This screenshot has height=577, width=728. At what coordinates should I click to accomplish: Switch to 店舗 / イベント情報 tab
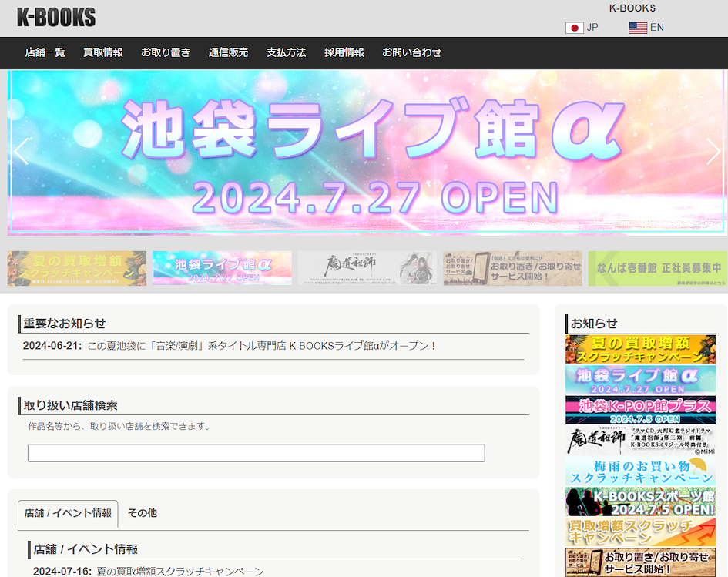click(x=68, y=513)
